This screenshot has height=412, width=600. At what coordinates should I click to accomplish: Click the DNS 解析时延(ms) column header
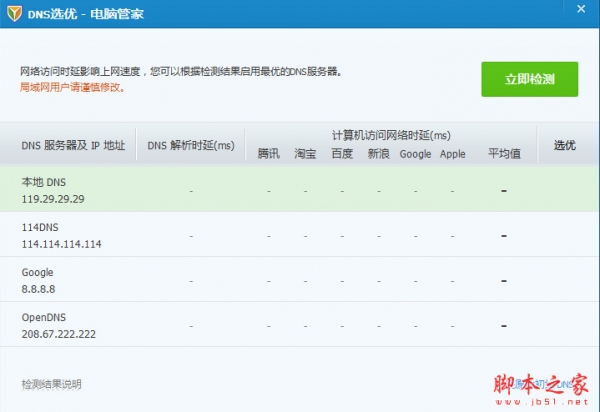191,146
